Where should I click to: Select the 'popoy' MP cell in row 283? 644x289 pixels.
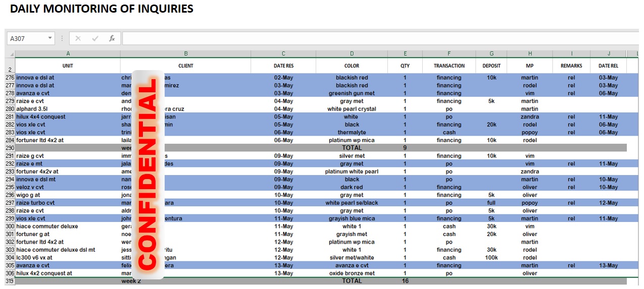530,132
